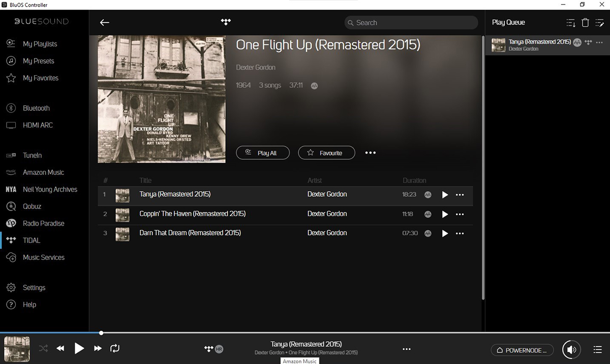Click the Play All button
610x364 pixels.
tap(263, 153)
